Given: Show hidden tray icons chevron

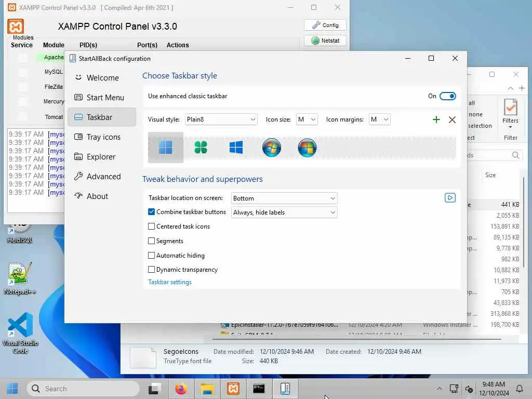Looking at the screenshot, I should 440,389.
